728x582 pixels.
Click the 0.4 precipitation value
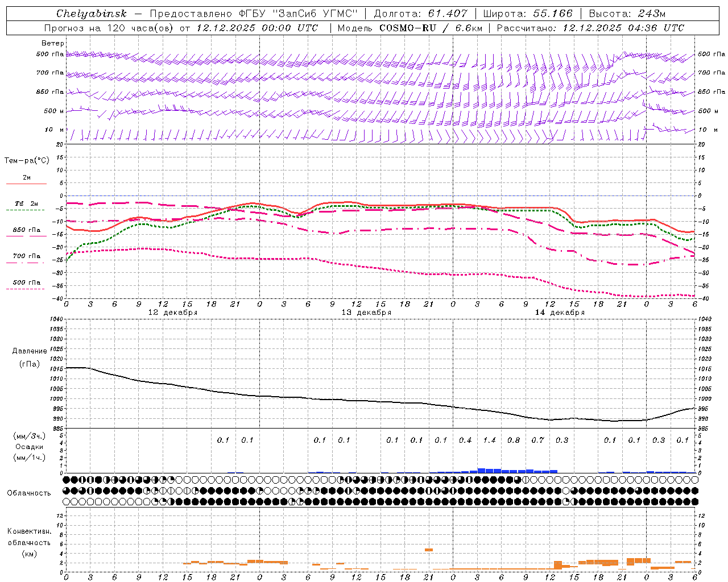[465, 440]
